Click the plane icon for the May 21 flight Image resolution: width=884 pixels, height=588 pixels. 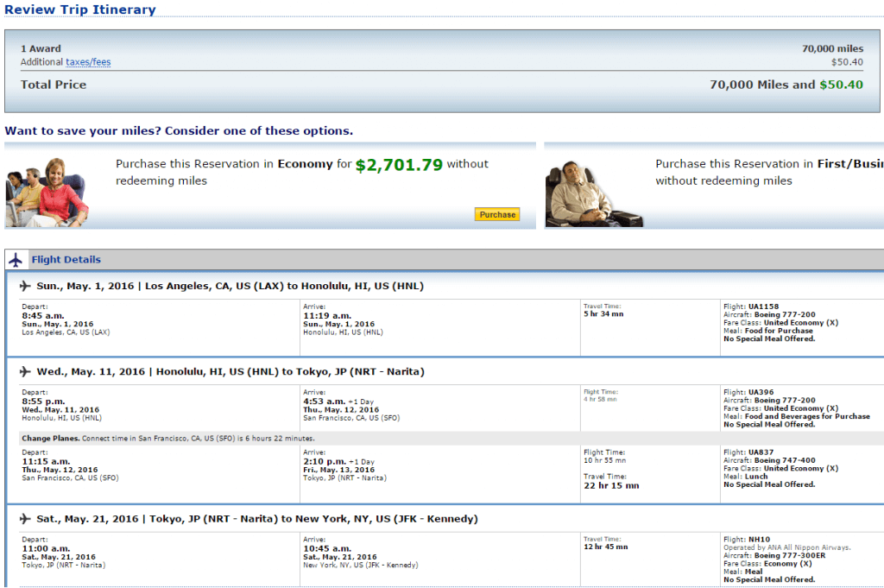pyautogui.click(x=24, y=519)
